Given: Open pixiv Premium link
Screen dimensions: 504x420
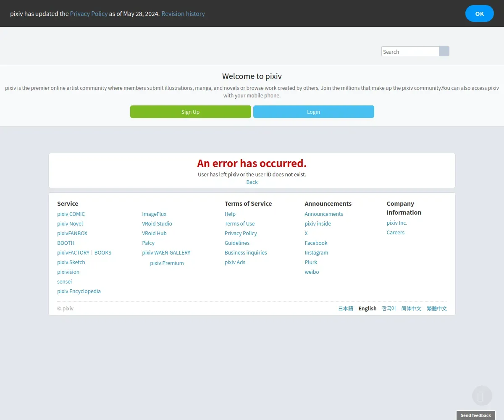Looking at the screenshot, I should [167, 263].
